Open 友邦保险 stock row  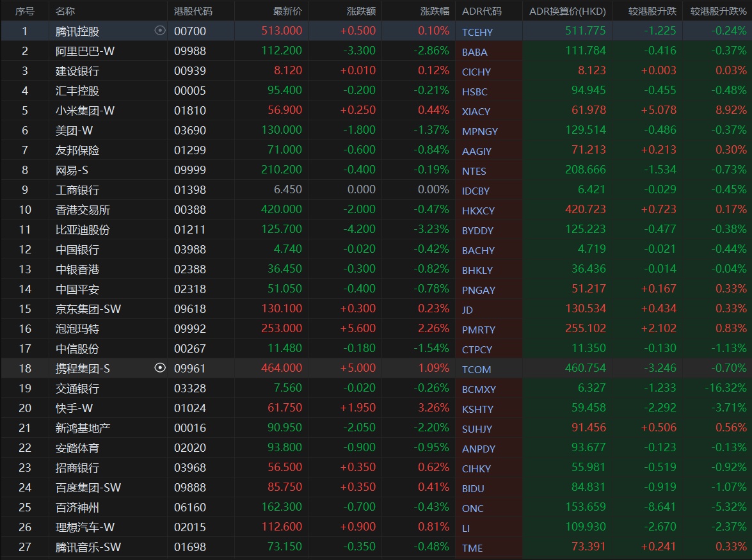376,150
